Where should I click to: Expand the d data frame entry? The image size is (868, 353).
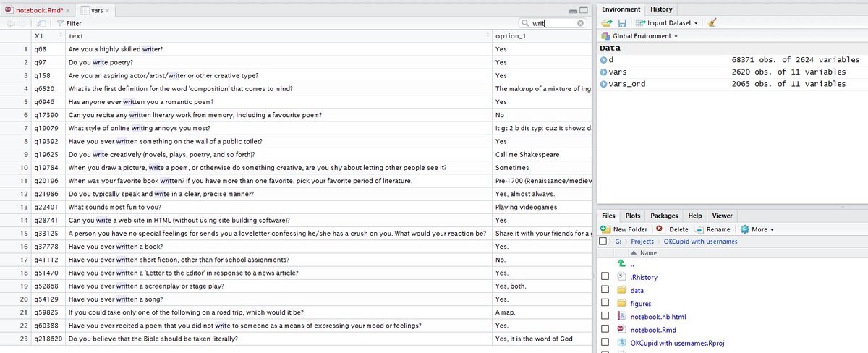click(604, 61)
